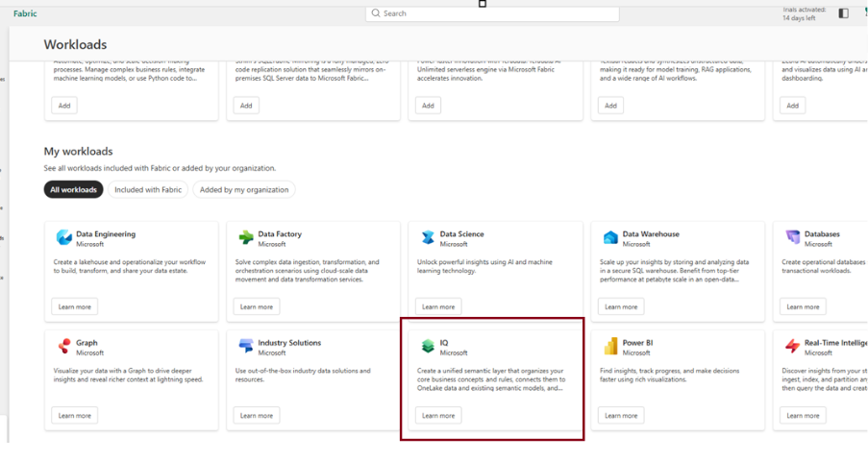Open Learn more for Data Warehouse

pos(621,306)
